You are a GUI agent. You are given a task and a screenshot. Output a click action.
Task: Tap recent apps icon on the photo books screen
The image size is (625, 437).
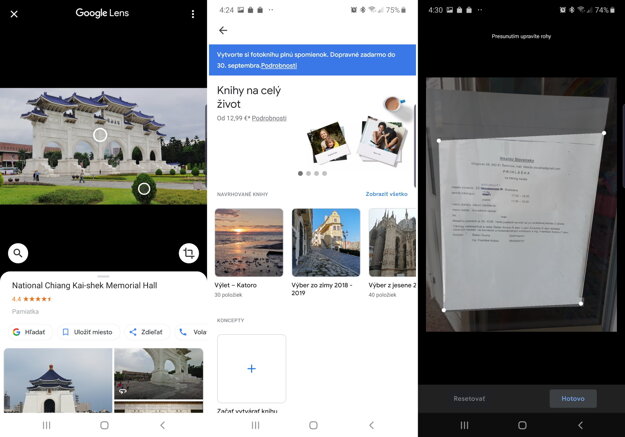coord(256,425)
